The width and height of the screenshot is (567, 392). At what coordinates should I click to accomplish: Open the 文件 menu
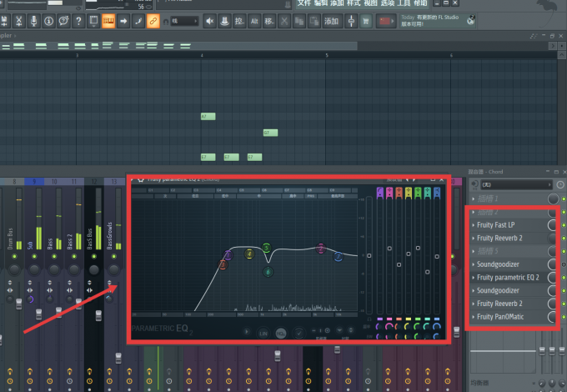tap(304, 3)
